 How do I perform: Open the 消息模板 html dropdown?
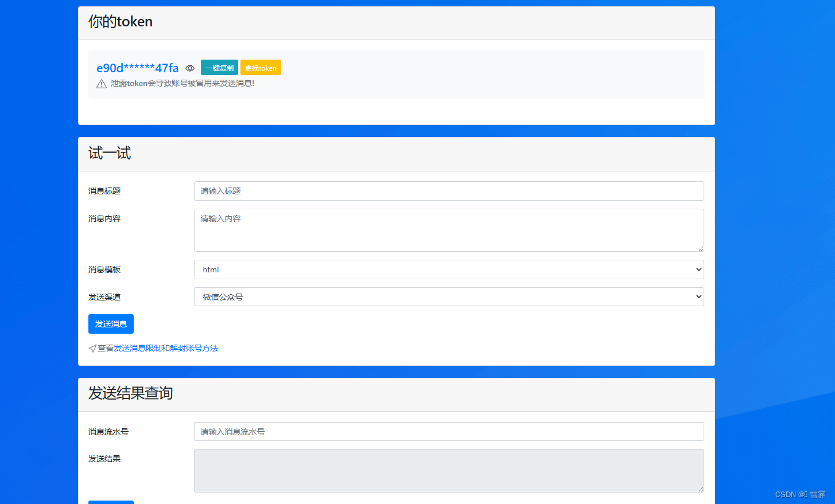point(449,269)
